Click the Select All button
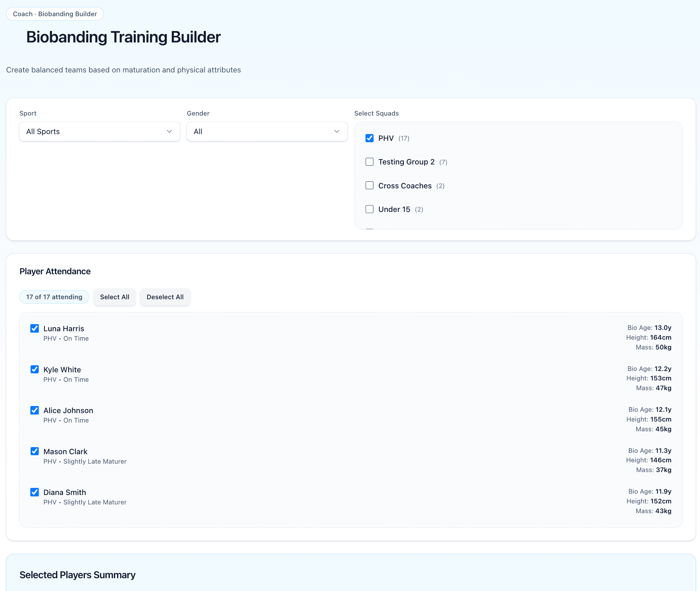Image resolution: width=700 pixels, height=591 pixels. (x=115, y=297)
